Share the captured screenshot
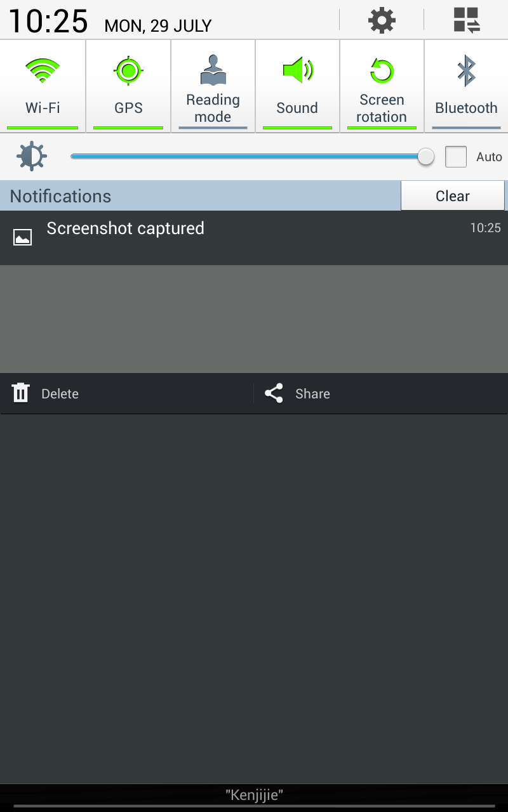 pos(381,394)
